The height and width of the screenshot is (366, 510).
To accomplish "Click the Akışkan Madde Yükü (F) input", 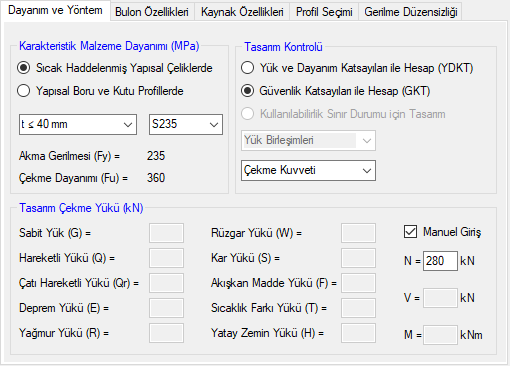I will 358,283.
